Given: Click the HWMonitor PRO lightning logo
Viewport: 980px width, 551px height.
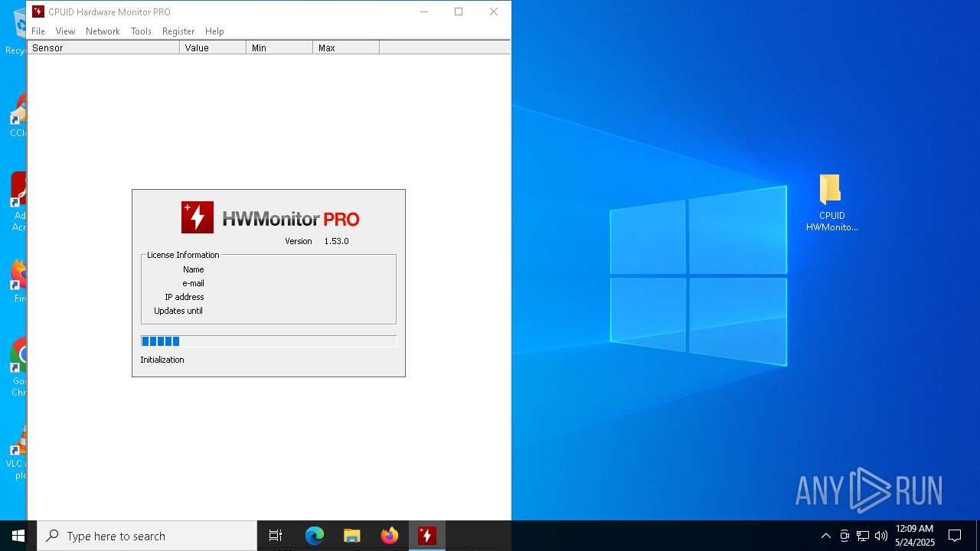Looking at the screenshot, I should 198,217.
